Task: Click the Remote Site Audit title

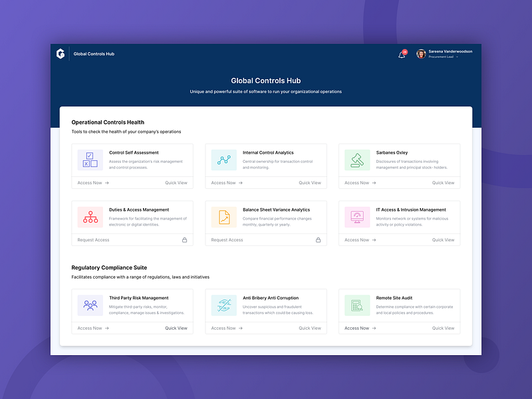Action: (394, 298)
